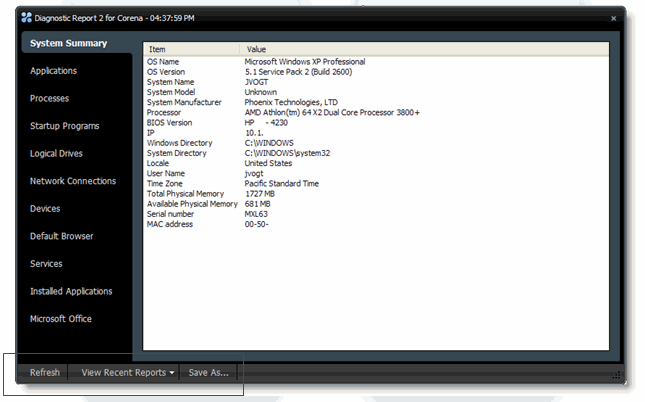Select the Windows Directory row label
645x402 pixels.
179,143
